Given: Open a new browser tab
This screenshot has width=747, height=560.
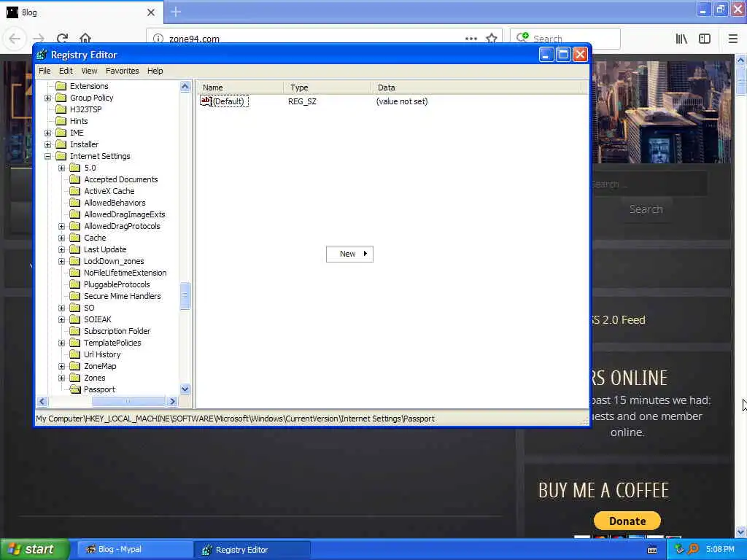Looking at the screenshot, I should tap(176, 12).
